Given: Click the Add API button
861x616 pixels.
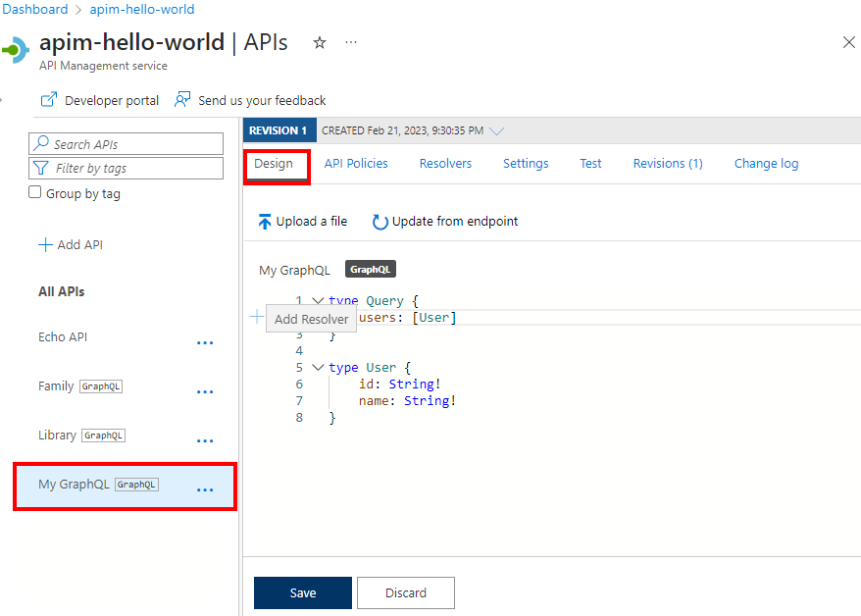Looking at the screenshot, I should coord(71,245).
